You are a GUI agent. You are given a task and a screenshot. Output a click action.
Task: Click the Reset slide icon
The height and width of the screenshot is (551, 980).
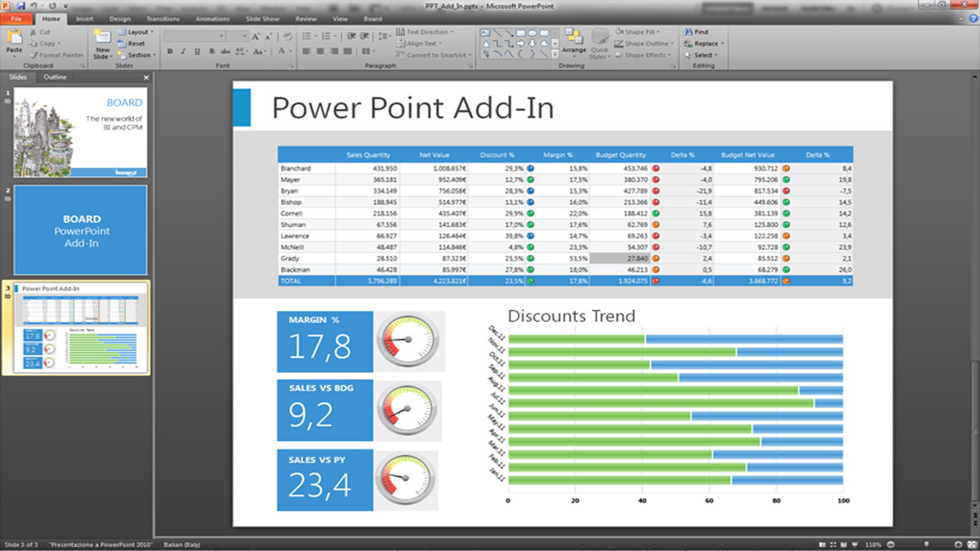[131, 43]
